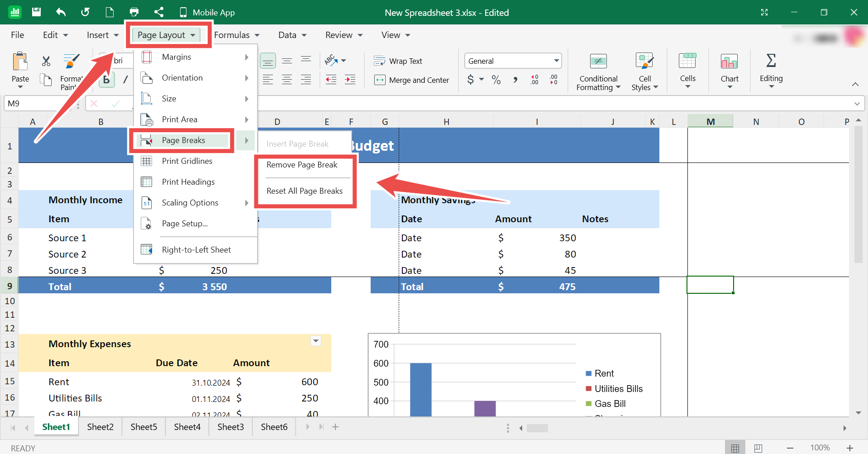Open the Editing sigma dropdown

pos(771,71)
